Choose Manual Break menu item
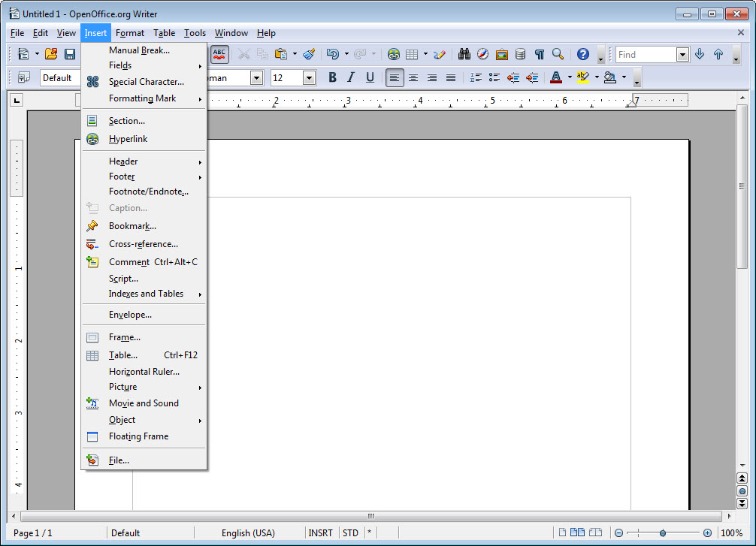 [x=144, y=50]
